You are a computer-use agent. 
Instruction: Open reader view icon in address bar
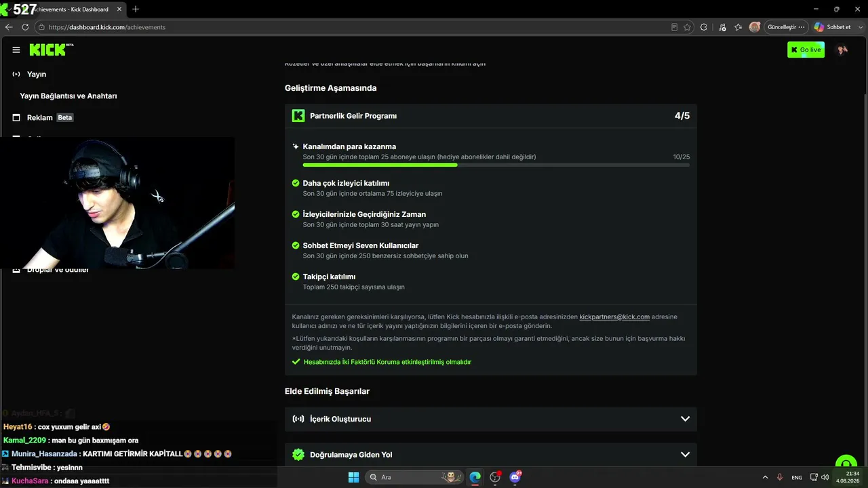[x=674, y=27]
